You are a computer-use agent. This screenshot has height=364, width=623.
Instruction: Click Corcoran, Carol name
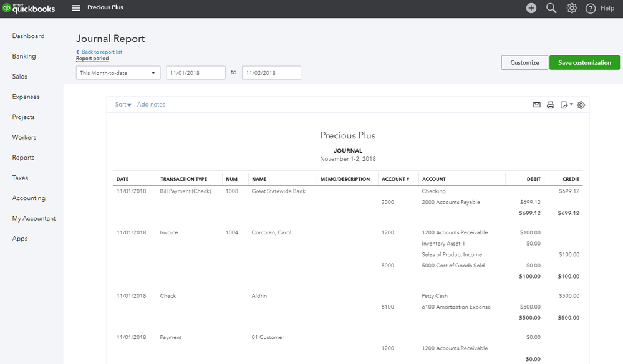click(x=271, y=232)
